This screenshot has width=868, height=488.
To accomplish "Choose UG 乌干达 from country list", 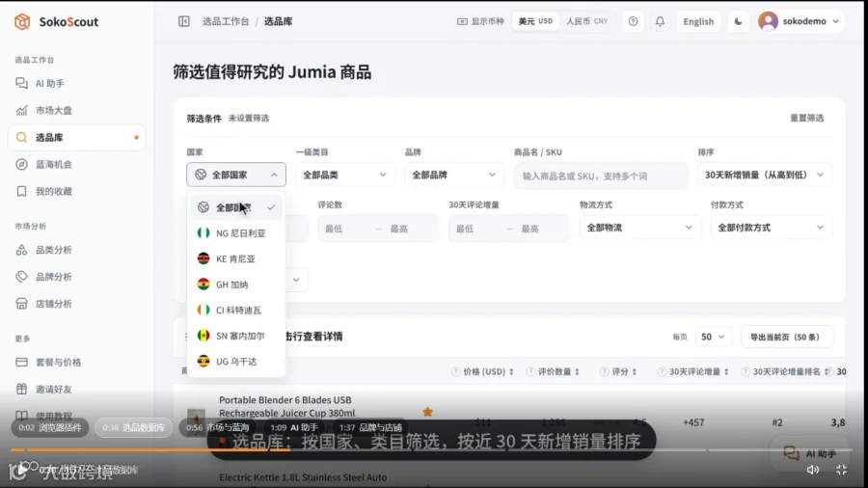I will pyautogui.click(x=236, y=362).
